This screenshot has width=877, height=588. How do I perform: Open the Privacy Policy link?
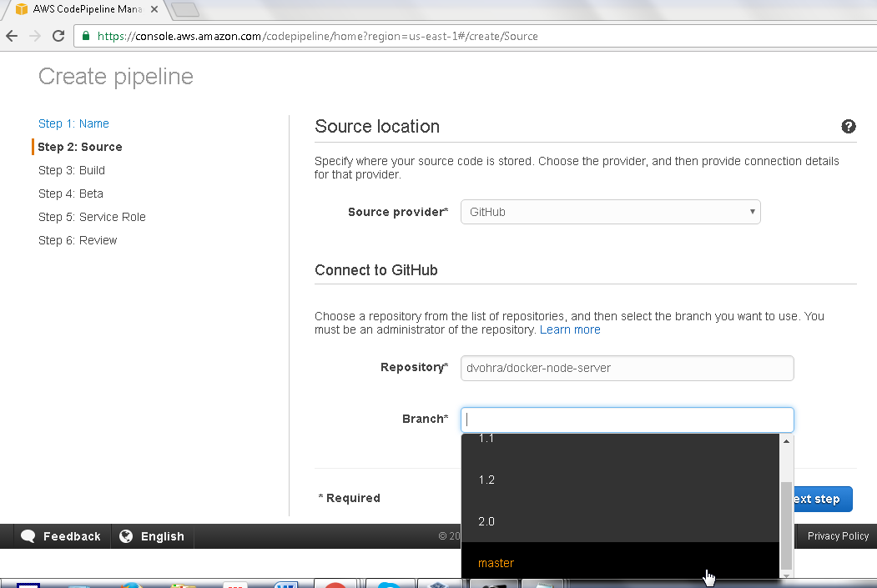click(x=838, y=536)
